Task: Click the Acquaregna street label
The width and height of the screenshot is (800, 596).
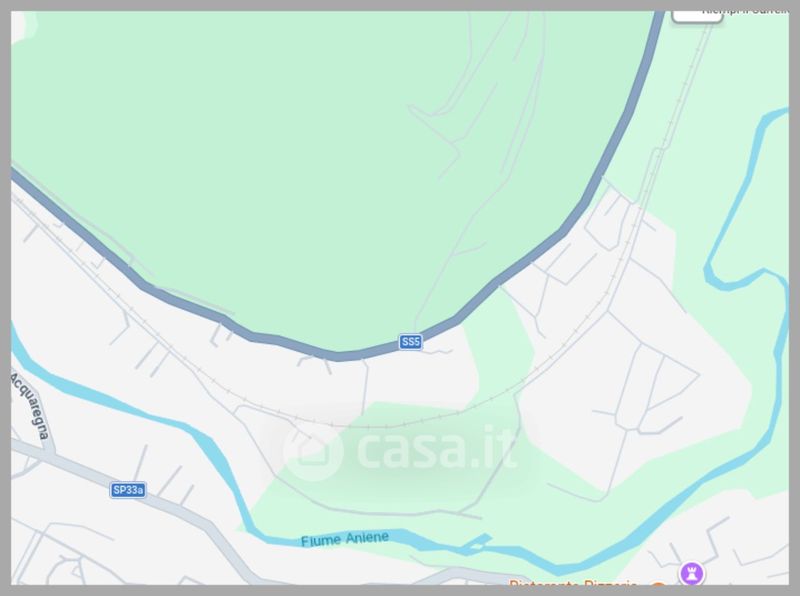Action: pos(31,406)
